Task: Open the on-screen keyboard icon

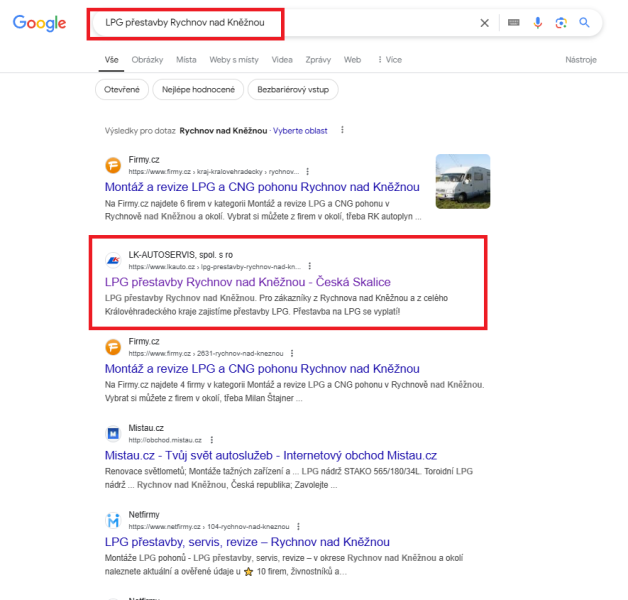Action: [513, 22]
